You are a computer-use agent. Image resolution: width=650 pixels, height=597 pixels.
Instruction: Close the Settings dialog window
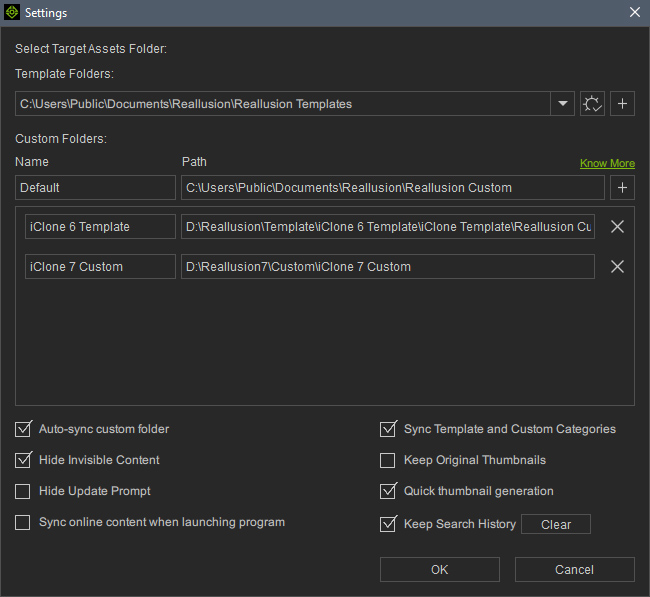tap(635, 12)
